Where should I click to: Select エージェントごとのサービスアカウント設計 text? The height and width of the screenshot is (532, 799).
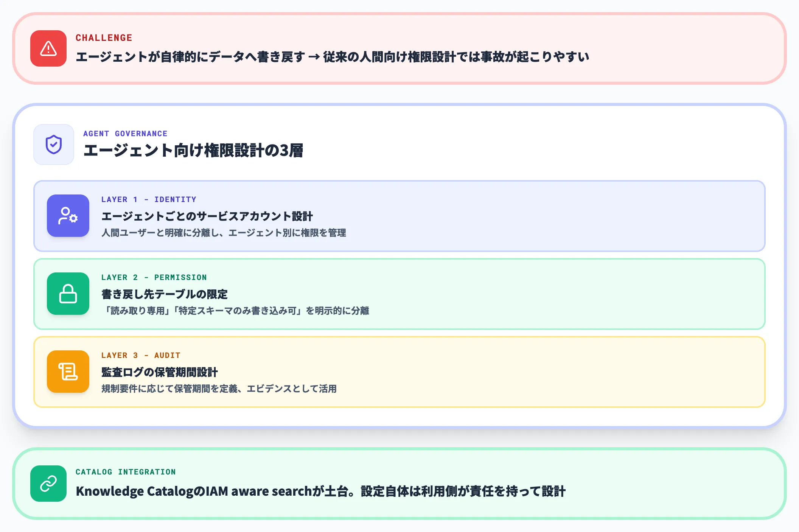207,216
